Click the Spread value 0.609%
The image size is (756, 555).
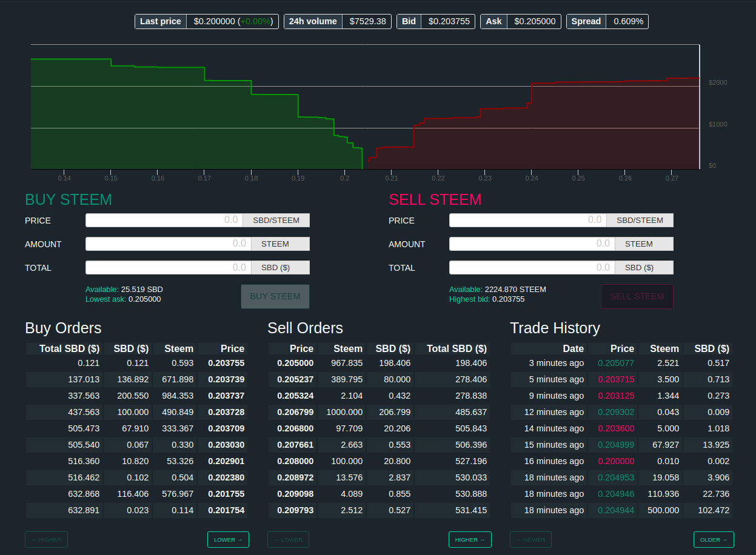pyautogui.click(x=628, y=21)
